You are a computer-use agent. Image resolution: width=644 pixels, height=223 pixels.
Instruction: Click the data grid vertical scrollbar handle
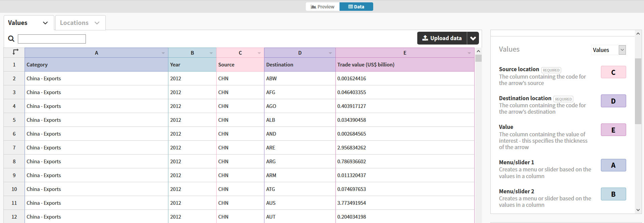coord(478,58)
